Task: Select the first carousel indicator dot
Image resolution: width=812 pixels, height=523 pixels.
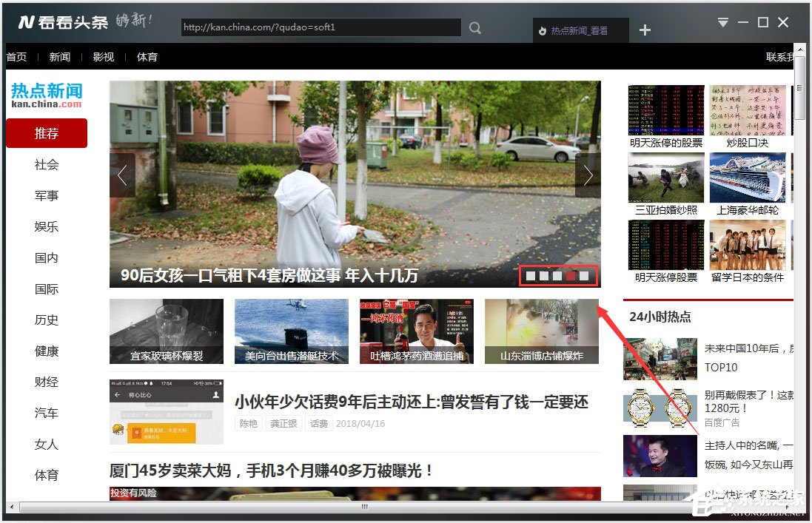Action: [x=531, y=276]
